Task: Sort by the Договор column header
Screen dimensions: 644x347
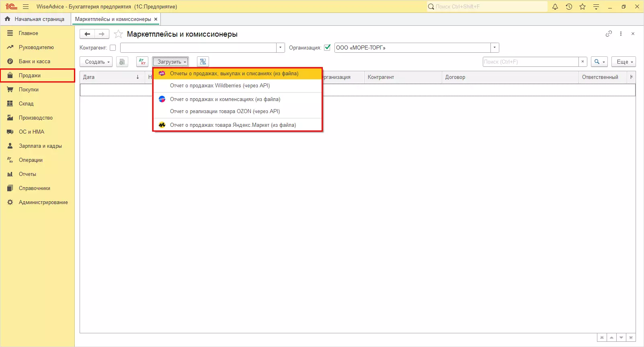Action: click(x=511, y=77)
